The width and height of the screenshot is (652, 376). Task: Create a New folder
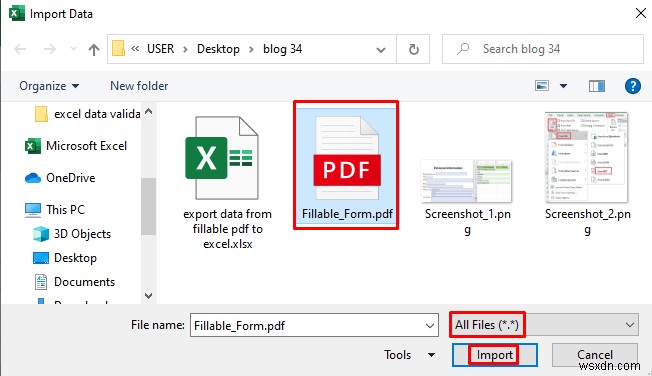tap(139, 86)
